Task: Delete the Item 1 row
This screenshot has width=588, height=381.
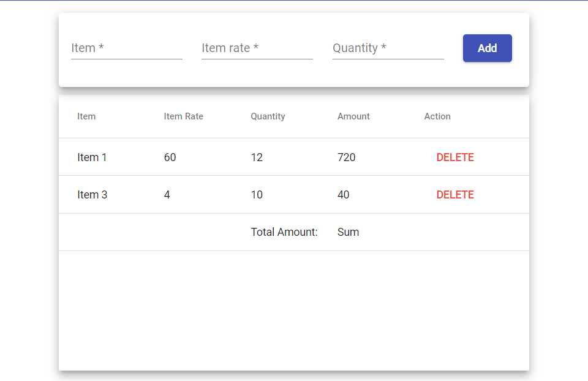Action: (455, 157)
